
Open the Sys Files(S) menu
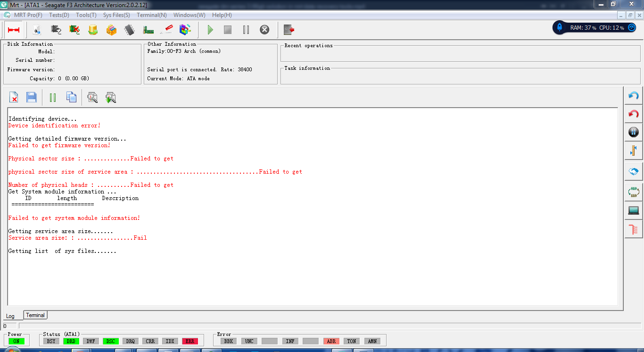[116, 15]
